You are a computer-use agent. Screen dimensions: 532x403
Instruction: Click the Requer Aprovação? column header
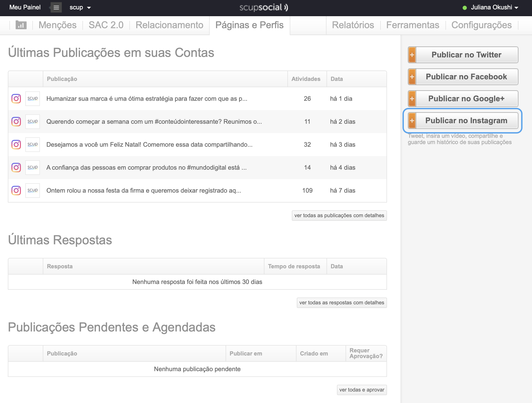pyautogui.click(x=366, y=353)
